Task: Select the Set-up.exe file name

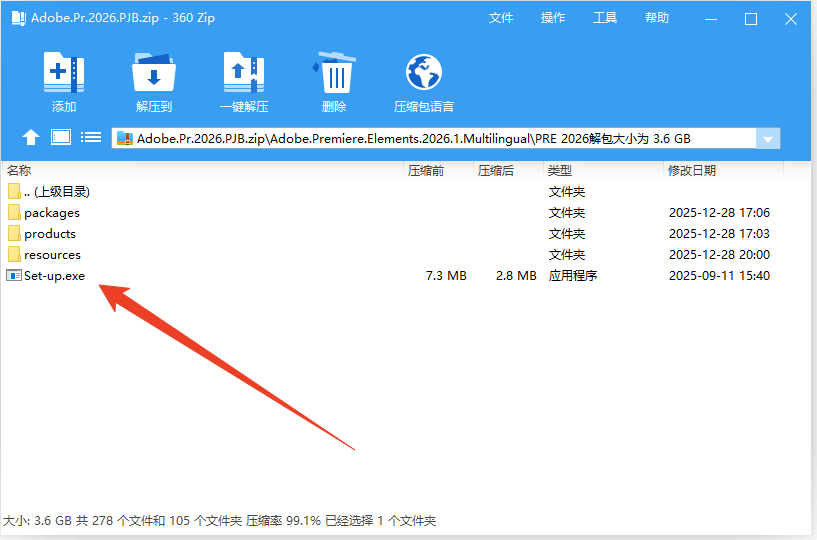Action: click(54, 276)
